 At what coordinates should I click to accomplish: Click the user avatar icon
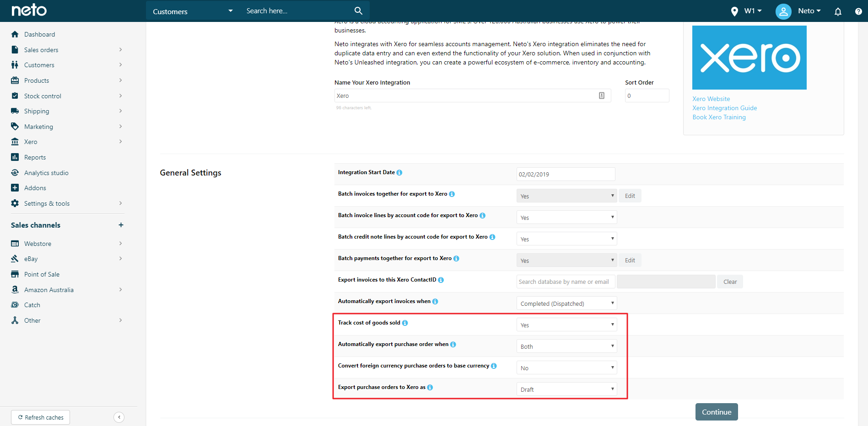(783, 11)
